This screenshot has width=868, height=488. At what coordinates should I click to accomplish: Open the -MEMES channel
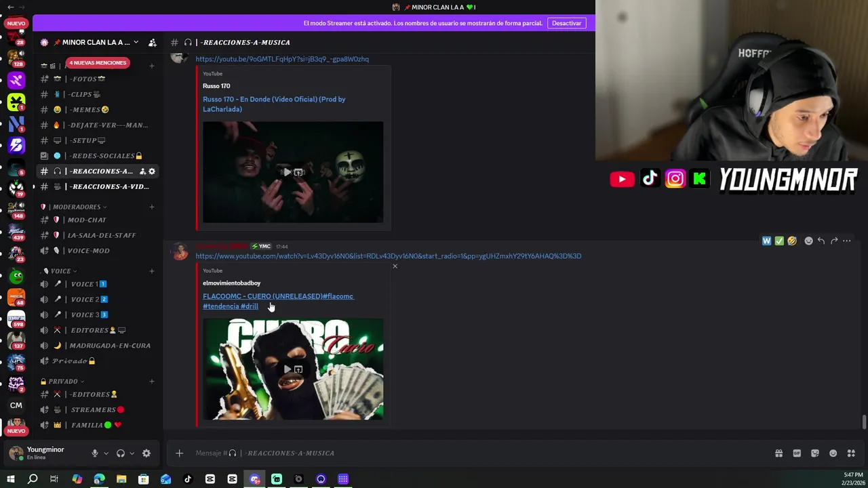click(97, 110)
